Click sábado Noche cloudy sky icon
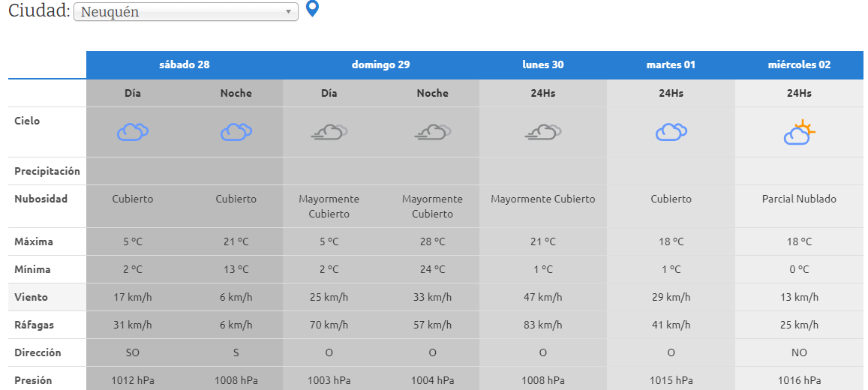Screen dimensions: 868x390 pyautogui.click(x=236, y=133)
